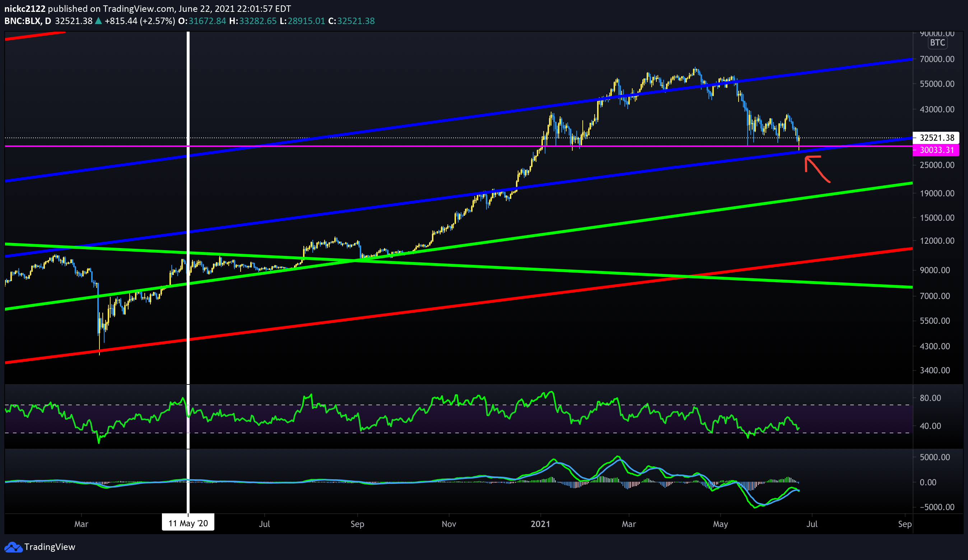Click the BTC currency badge

pos(937,43)
